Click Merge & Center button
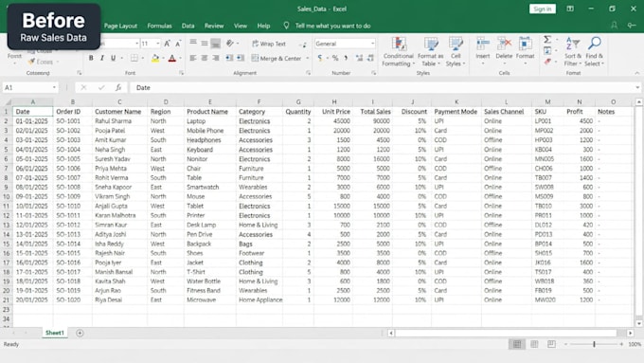644x363 pixels. point(276,59)
